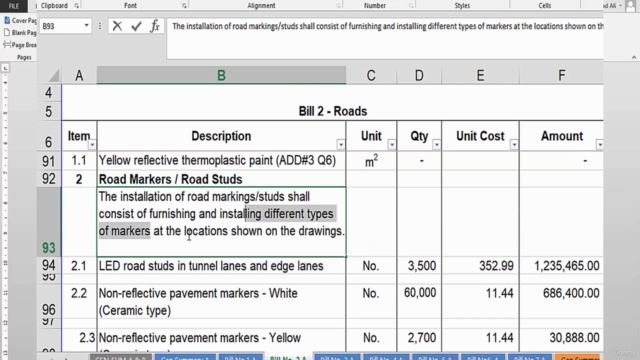The width and height of the screenshot is (640, 360).
Task: Open the FILE tab
Action: (13, 6)
